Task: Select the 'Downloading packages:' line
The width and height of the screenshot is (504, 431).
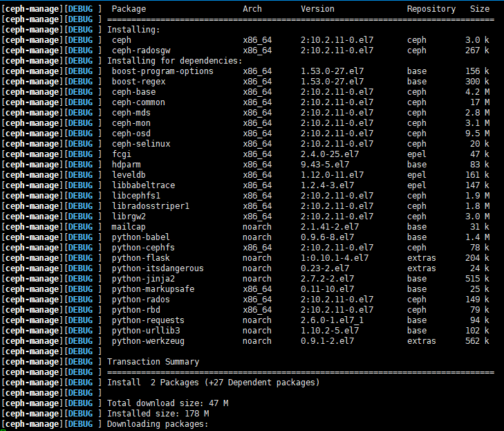Action: pos(158,424)
